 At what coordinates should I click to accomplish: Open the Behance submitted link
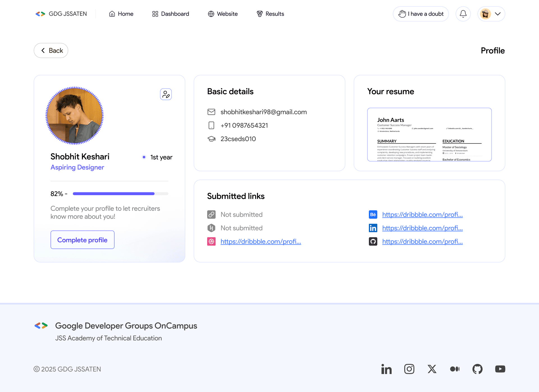(x=422, y=215)
